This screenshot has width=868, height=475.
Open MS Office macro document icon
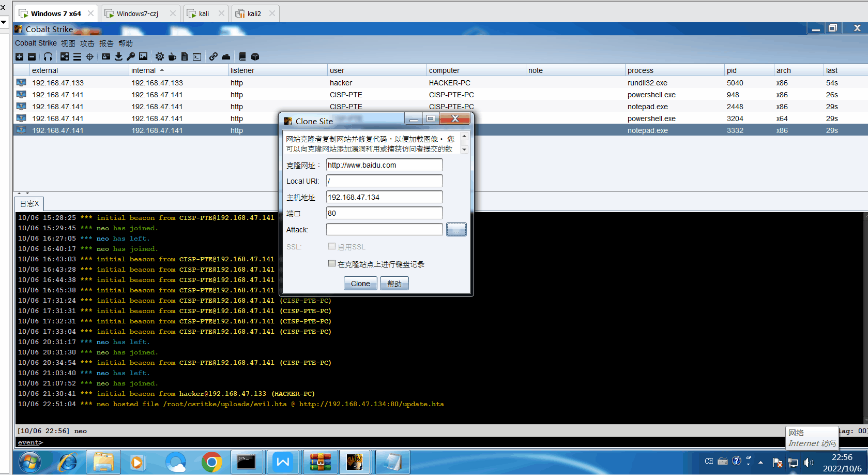pyautogui.click(x=185, y=57)
